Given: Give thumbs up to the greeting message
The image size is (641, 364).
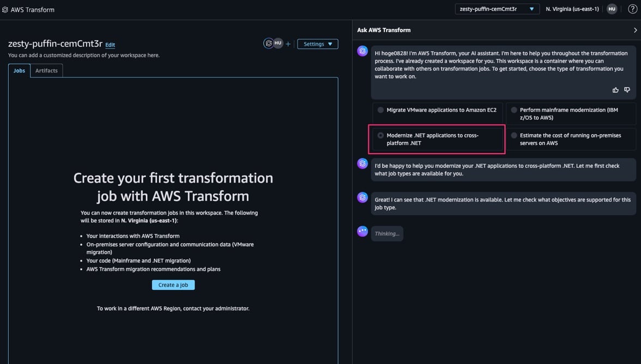Looking at the screenshot, I should click(x=615, y=90).
